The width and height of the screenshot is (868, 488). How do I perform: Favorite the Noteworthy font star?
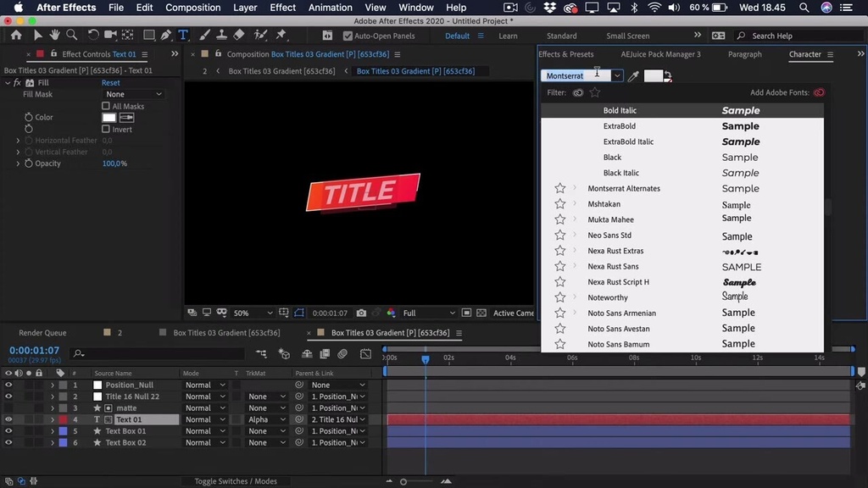(560, 297)
